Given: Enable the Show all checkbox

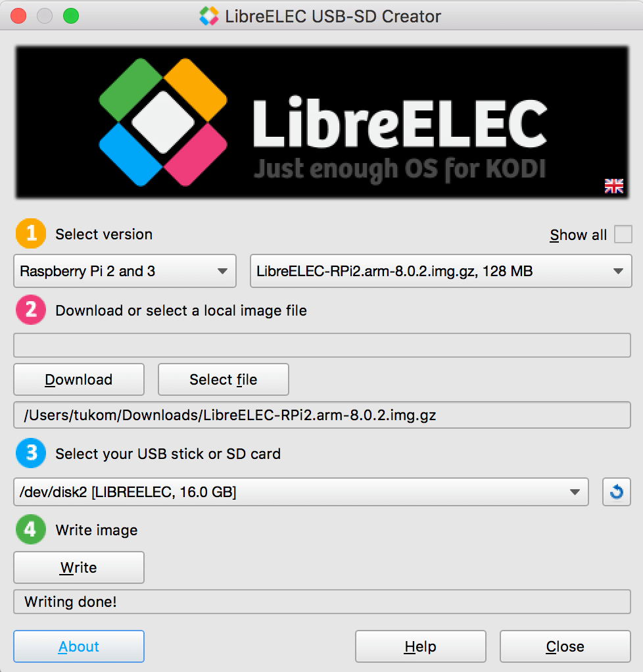Looking at the screenshot, I should [623, 235].
